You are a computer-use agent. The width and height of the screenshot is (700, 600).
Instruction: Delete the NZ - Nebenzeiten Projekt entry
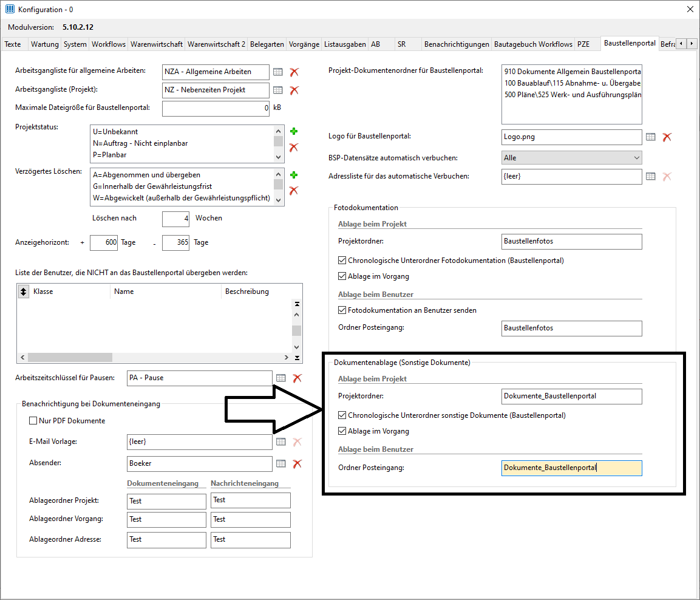pyautogui.click(x=294, y=90)
